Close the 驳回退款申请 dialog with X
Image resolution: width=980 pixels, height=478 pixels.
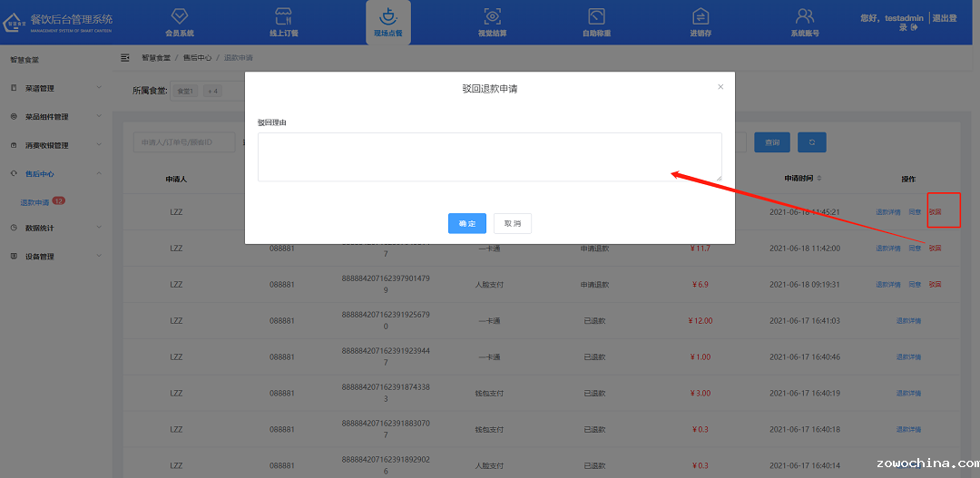[x=720, y=87]
